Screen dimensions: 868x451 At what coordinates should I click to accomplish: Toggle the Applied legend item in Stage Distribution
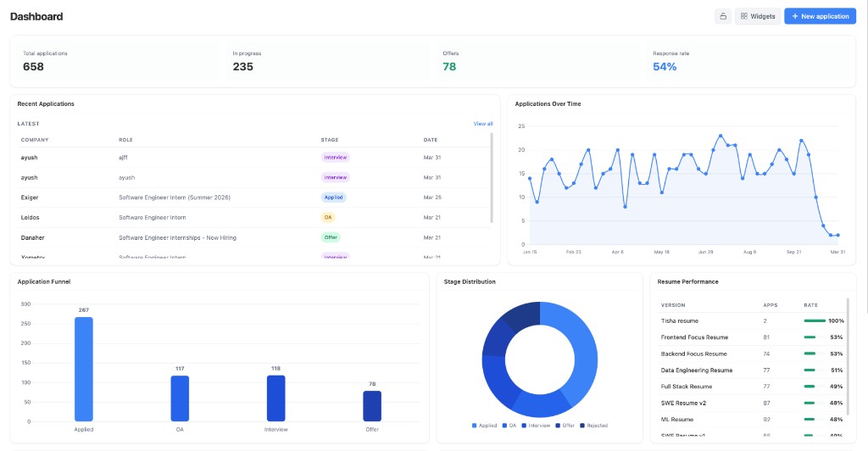[x=484, y=426]
